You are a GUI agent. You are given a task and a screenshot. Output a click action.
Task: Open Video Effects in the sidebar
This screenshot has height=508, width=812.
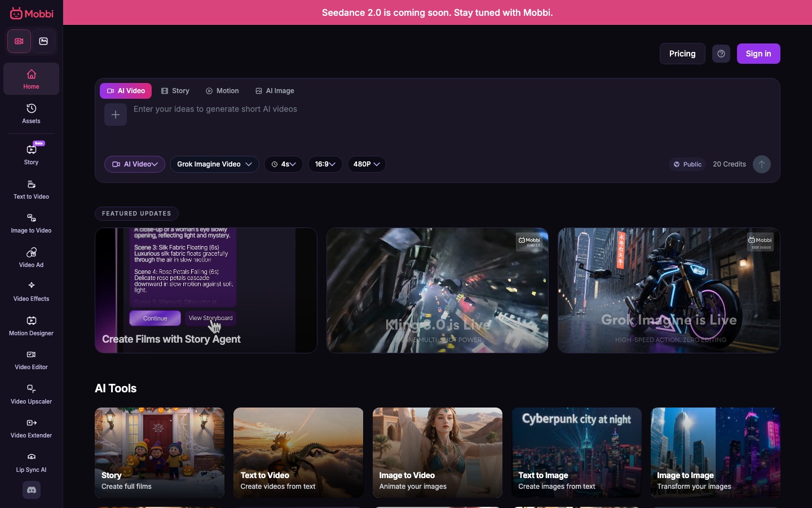[x=31, y=292]
